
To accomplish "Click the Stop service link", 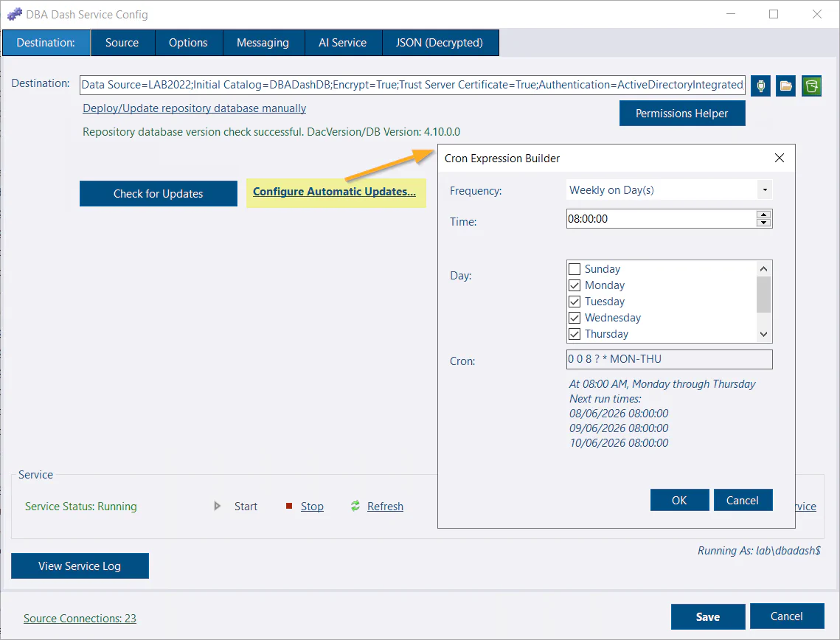I will pyautogui.click(x=312, y=506).
